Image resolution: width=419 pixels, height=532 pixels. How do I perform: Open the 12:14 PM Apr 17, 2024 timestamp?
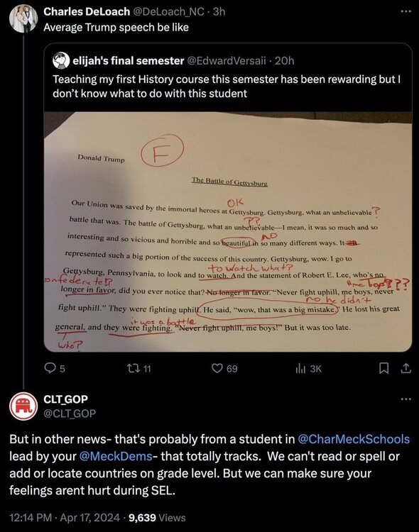tap(65, 517)
